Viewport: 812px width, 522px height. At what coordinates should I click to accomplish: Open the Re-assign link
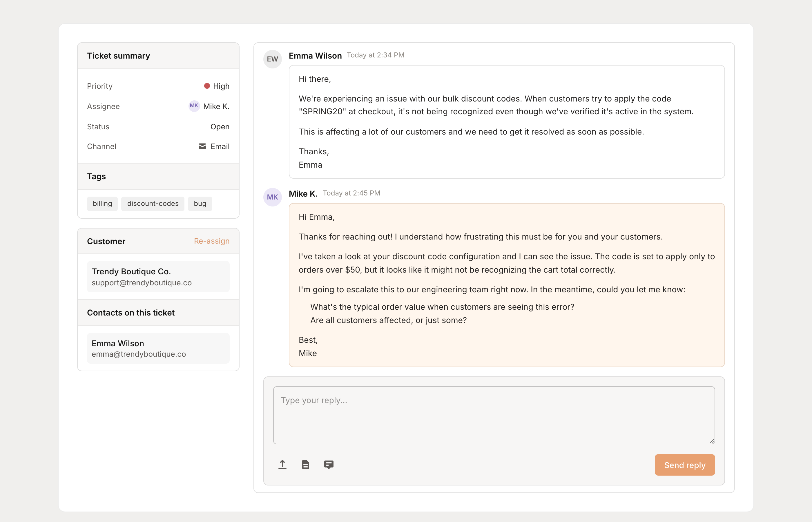pyautogui.click(x=211, y=241)
